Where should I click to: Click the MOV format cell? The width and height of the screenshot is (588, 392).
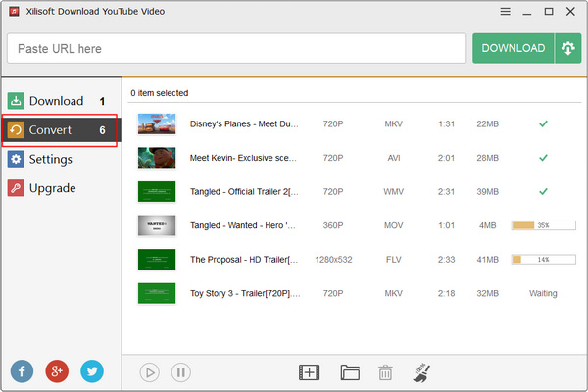click(393, 225)
